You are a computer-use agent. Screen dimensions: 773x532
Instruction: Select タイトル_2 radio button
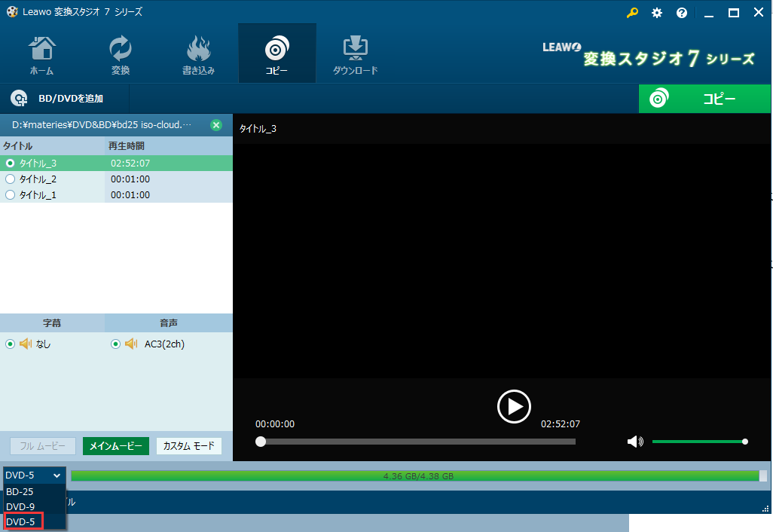click(x=10, y=179)
